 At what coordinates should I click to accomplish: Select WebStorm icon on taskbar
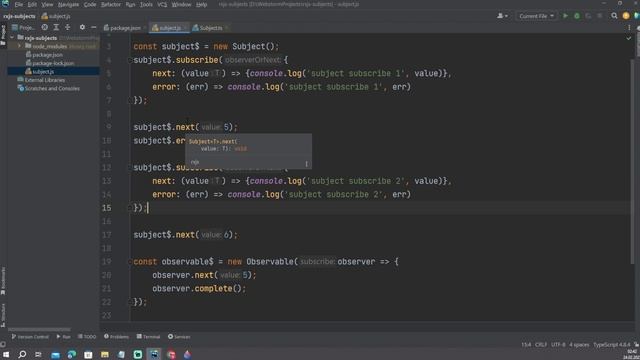[x=154, y=354]
